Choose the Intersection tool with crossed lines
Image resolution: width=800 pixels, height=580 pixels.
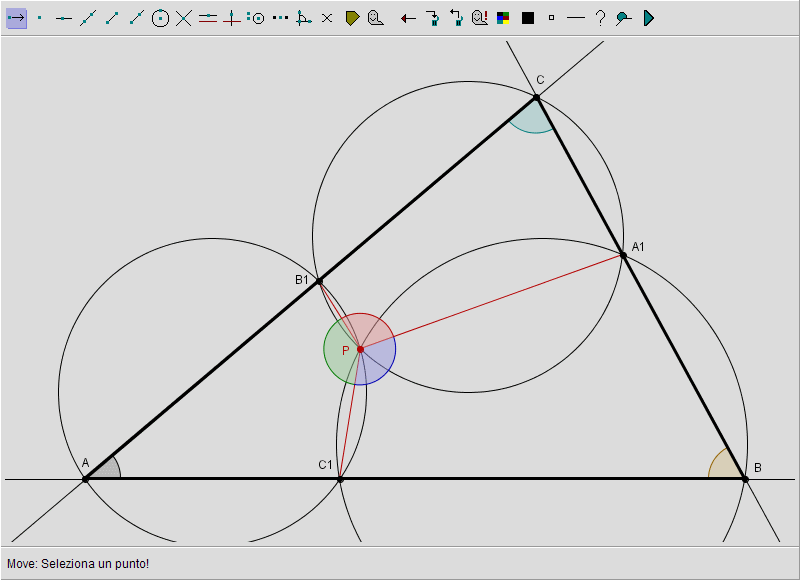184,18
